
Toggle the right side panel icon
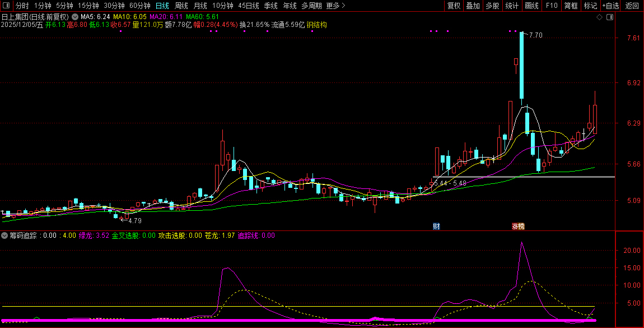[x=610, y=17]
